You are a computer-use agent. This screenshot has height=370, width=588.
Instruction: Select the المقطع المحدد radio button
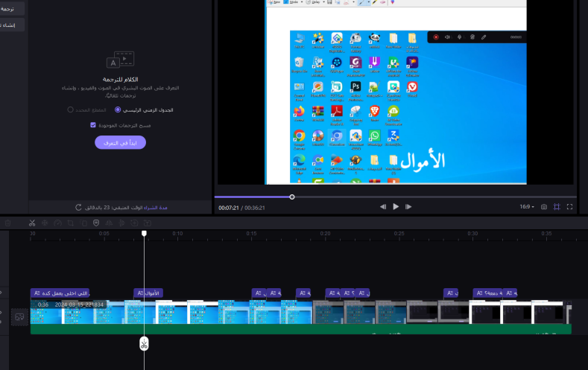70,109
